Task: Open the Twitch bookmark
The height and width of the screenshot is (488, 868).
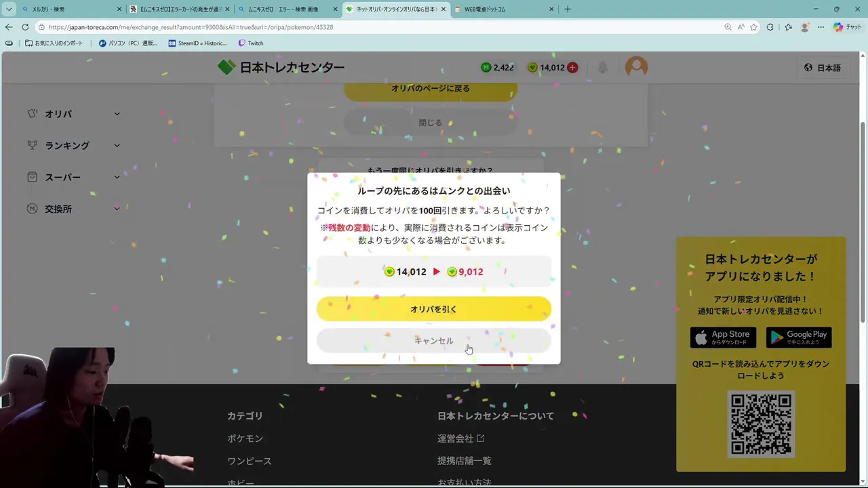Action: click(250, 43)
